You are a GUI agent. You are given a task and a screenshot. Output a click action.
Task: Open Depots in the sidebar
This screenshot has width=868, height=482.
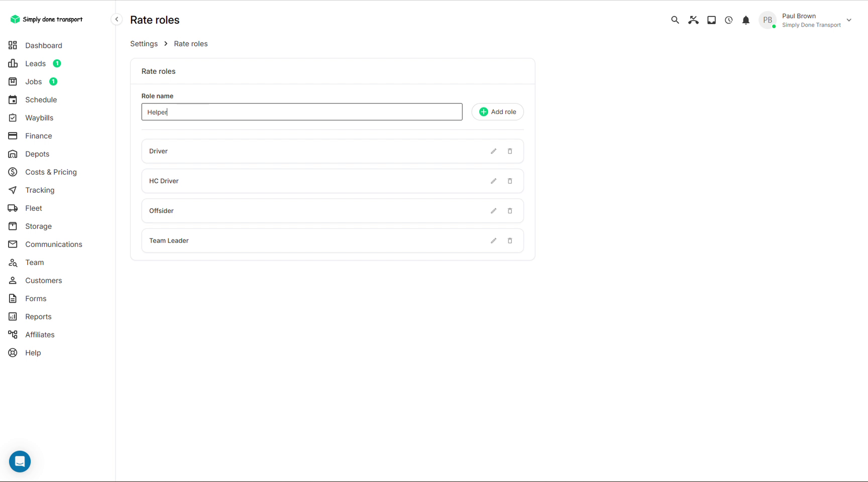[x=37, y=154]
